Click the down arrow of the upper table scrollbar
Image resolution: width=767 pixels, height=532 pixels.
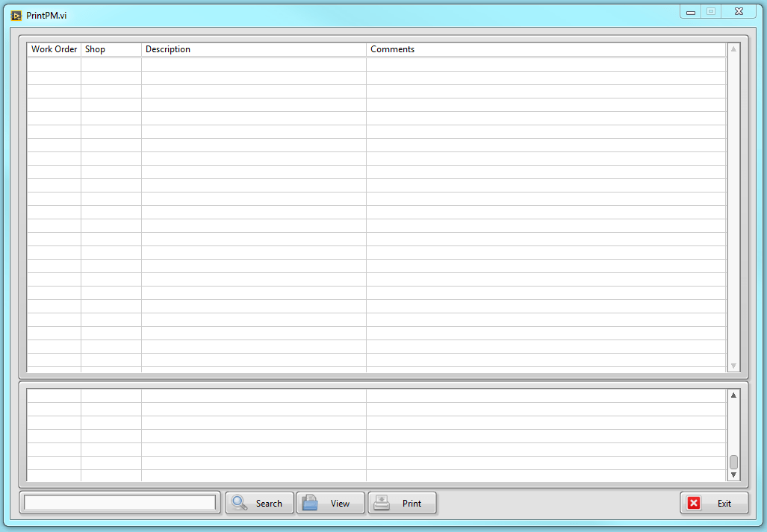[x=733, y=365]
